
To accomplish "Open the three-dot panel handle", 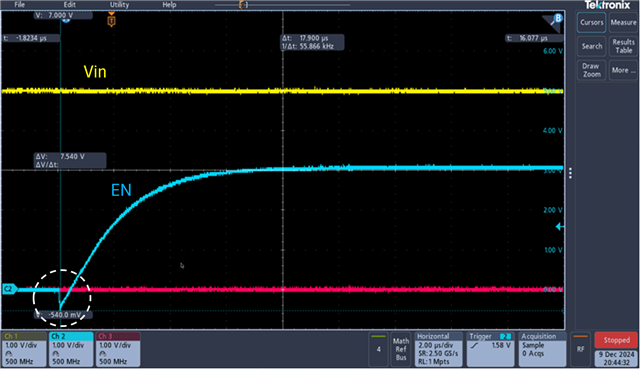I will click(570, 173).
